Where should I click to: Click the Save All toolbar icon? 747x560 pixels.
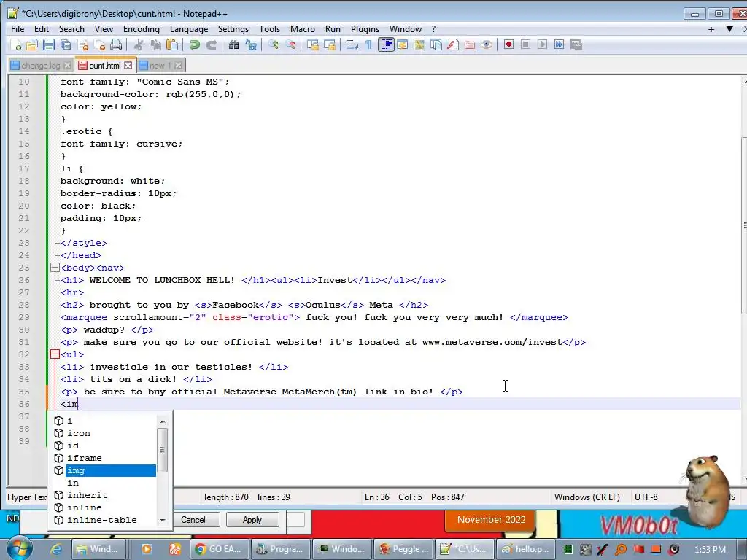[x=66, y=44]
